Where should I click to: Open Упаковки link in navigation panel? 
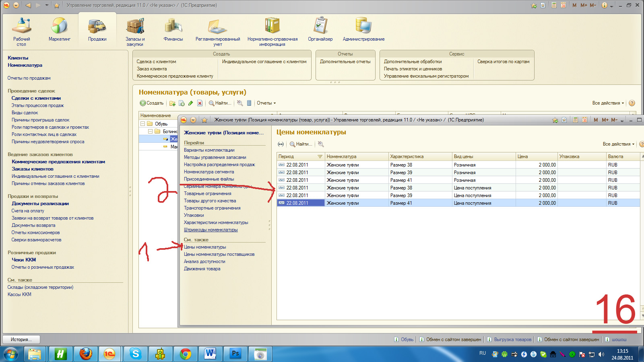pyautogui.click(x=194, y=215)
